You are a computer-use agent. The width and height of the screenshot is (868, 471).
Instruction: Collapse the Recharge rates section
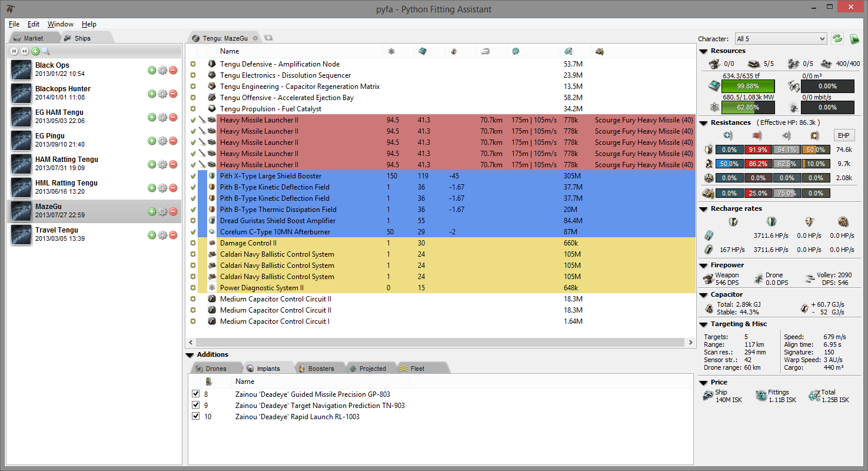[x=704, y=209]
